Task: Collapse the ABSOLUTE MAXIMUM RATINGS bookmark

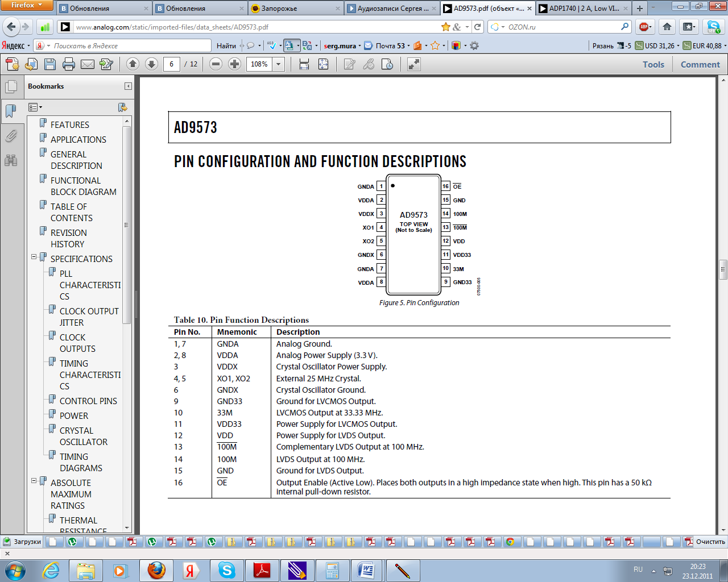Action: pos(34,481)
